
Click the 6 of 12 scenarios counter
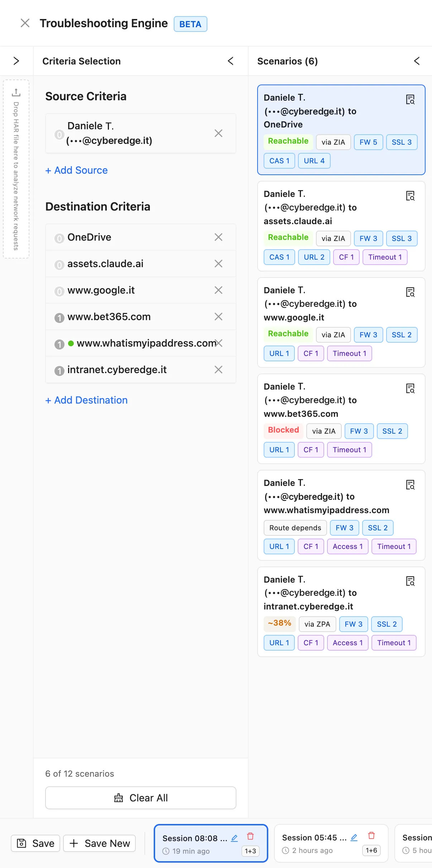(80, 774)
